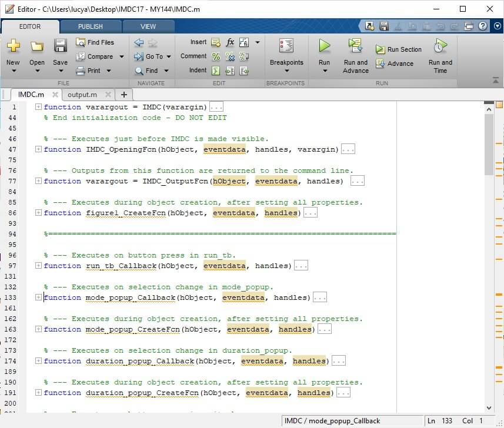504x428 pixels.
Task: Expand the IMDC_OpeningFcn fold on line 47
Action: click(38, 149)
